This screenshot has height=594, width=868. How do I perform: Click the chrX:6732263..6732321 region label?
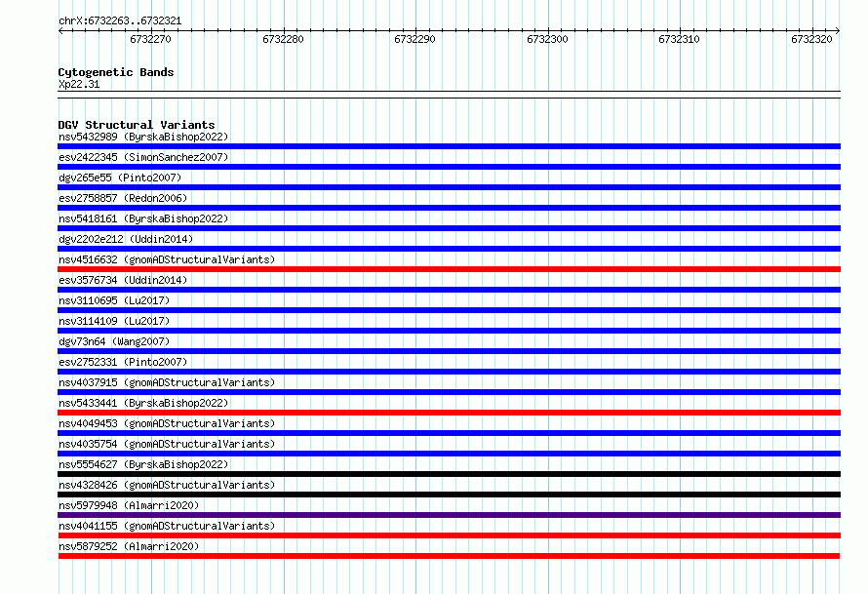120,20
